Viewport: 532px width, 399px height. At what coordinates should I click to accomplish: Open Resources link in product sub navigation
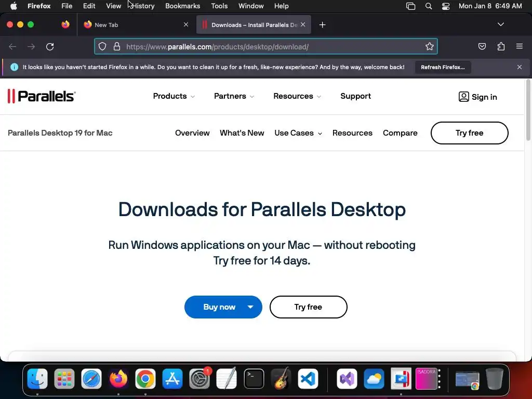click(x=352, y=133)
